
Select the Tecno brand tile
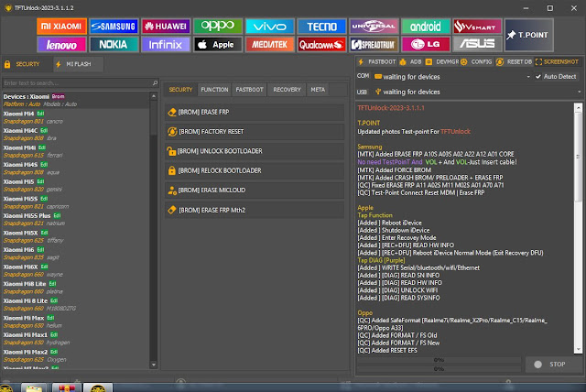pyautogui.click(x=321, y=27)
